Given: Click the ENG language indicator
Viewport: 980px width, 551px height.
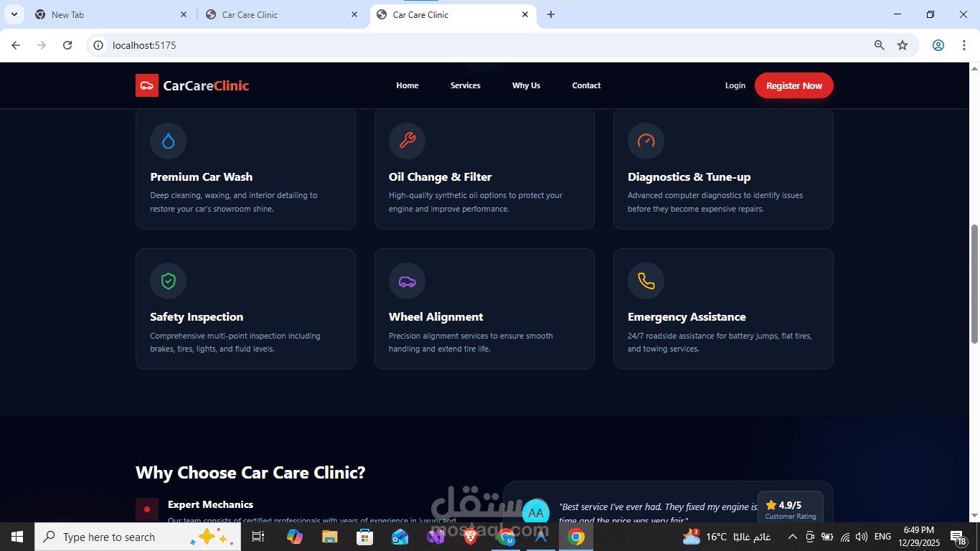Looking at the screenshot, I should 883,537.
